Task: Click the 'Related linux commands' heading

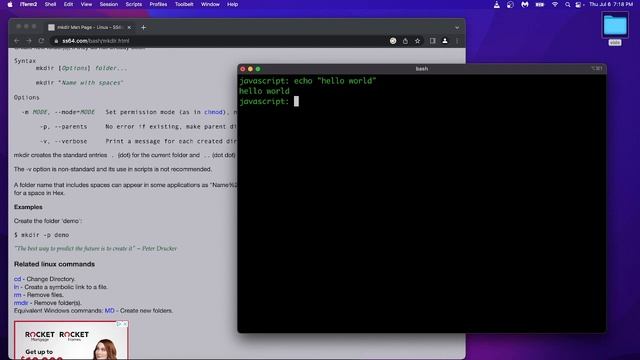Action: (x=54, y=264)
